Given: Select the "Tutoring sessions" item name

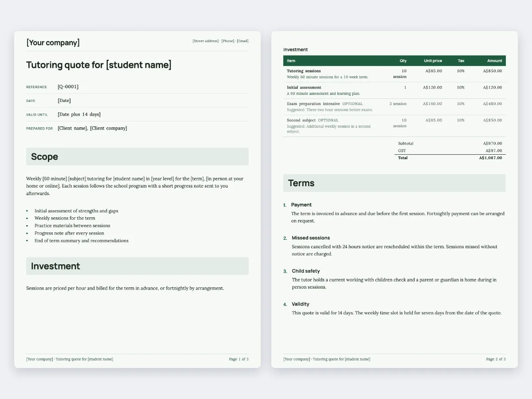Looking at the screenshot, I should 304,71.
